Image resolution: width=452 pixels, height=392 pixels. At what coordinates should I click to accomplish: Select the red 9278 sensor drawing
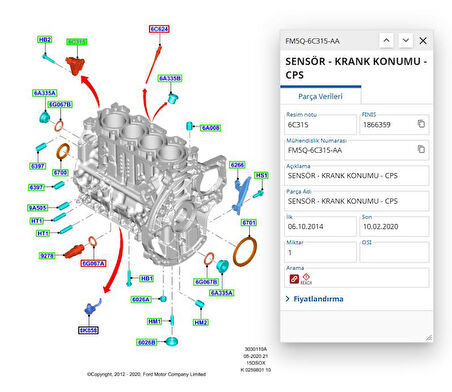click(x=74, y=251)
